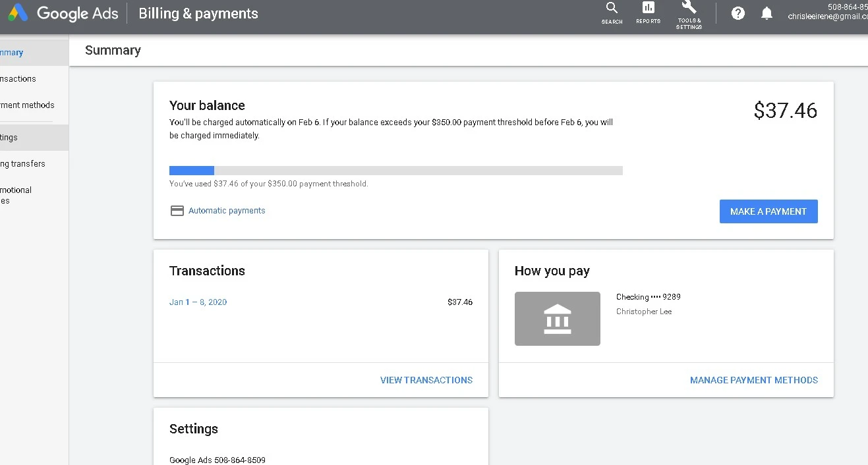Open the Summary sidebar item
This screenshot has height=465, width=868.
click(x=34, y=53)
